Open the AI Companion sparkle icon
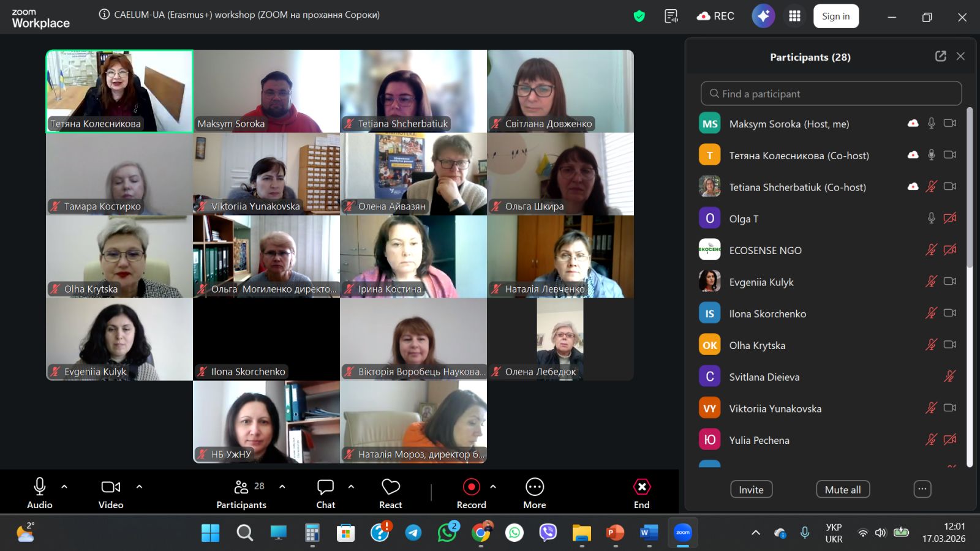The image size is (980, 551). click(x=763, y=17)
